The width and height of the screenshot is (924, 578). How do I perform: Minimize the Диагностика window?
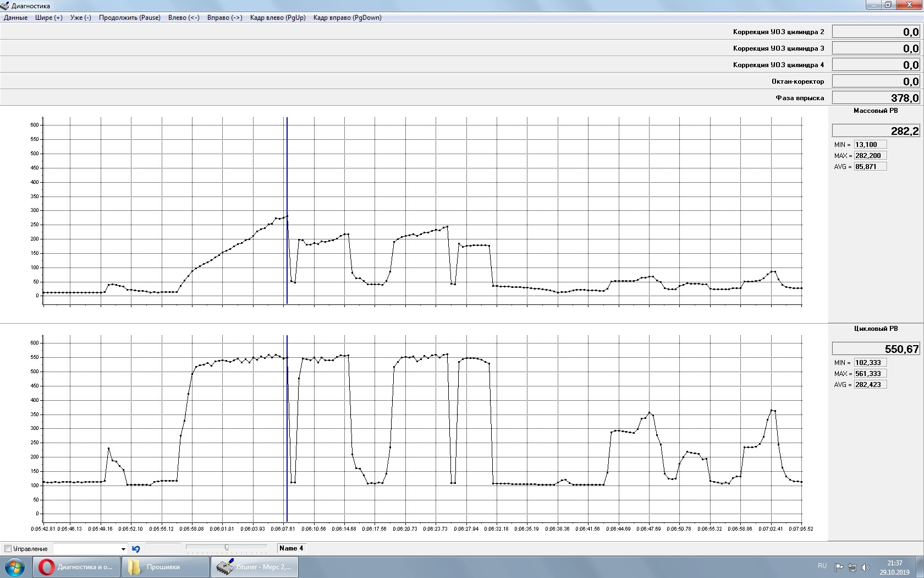pos(874,5)
